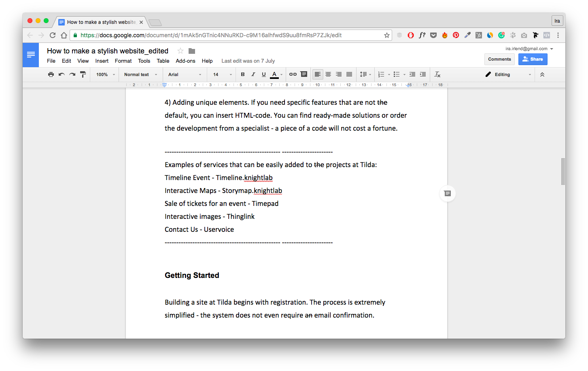Click the left indent marker on ruler
588x371 pixels.
164,85
